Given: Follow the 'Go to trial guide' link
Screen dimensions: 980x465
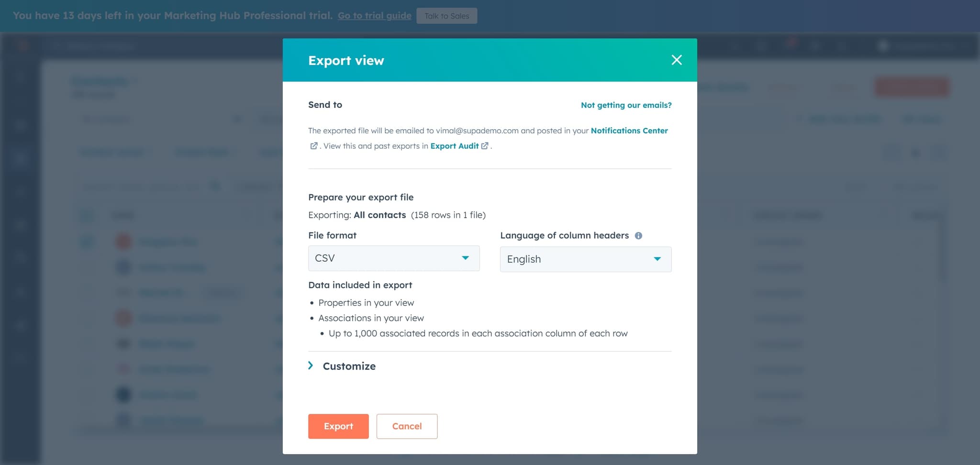Looking at the screenshot, I should coord(374,15).
